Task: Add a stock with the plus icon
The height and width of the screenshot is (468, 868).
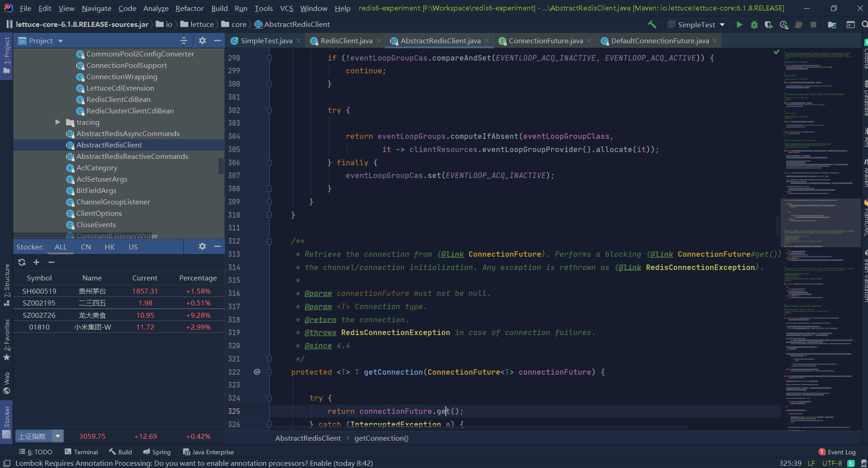Action: click(x=36, y=262)
